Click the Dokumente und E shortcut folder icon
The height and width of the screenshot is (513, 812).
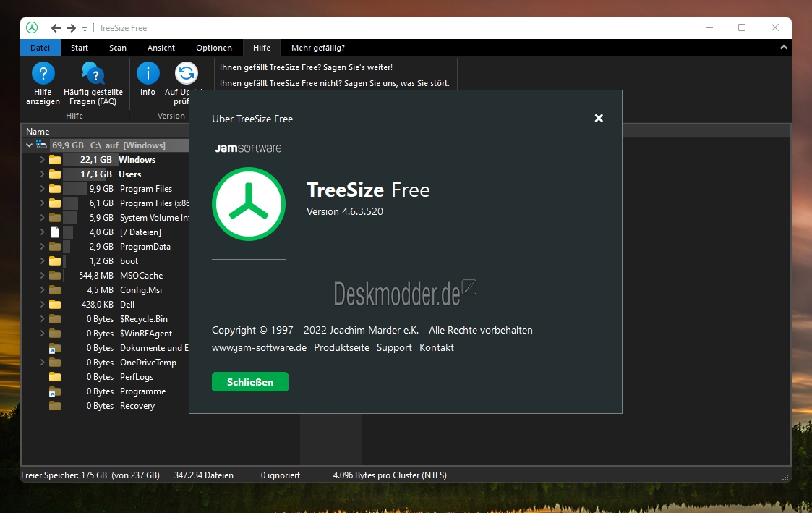click(x=55, y=348)
